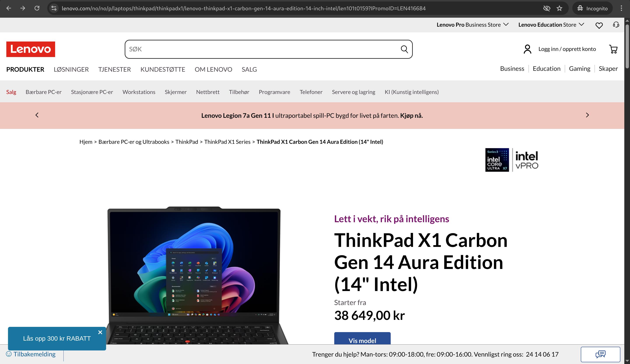Click the Vis model button
The height and width of the screenshot is (364, 630).
click(x=362, y=338)
